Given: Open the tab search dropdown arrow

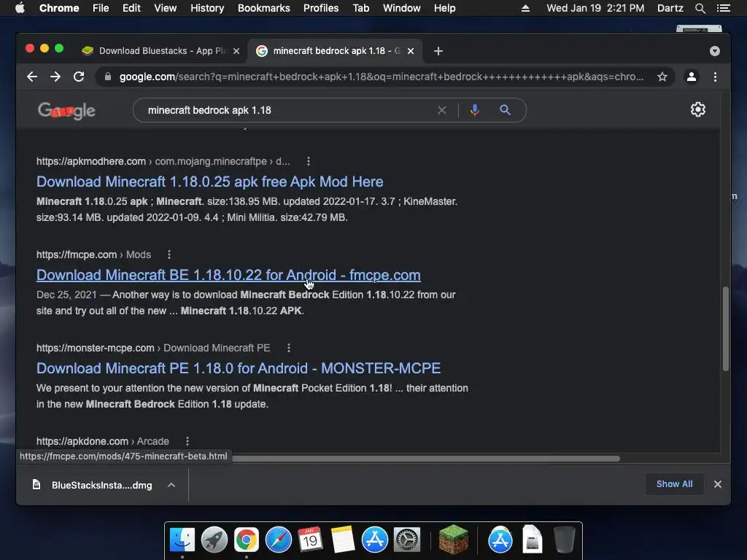Looking at the screenshot, I should coord(715,51).
